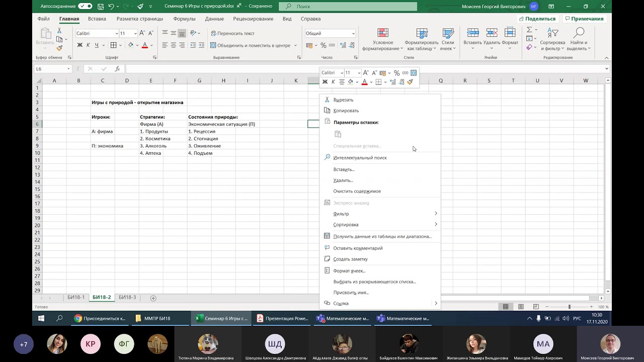
Task: Click the AutoSum sigma icon
Action: click(529, 30)
